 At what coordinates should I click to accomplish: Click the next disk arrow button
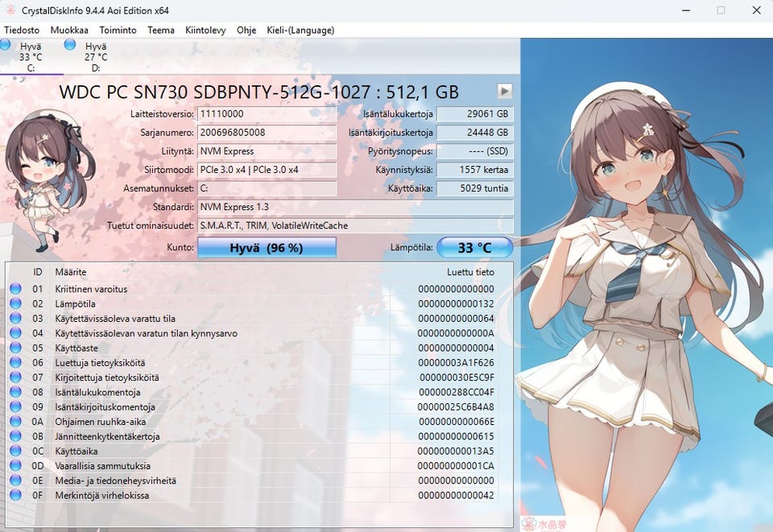pyautogui.click(x=504, y=91)
